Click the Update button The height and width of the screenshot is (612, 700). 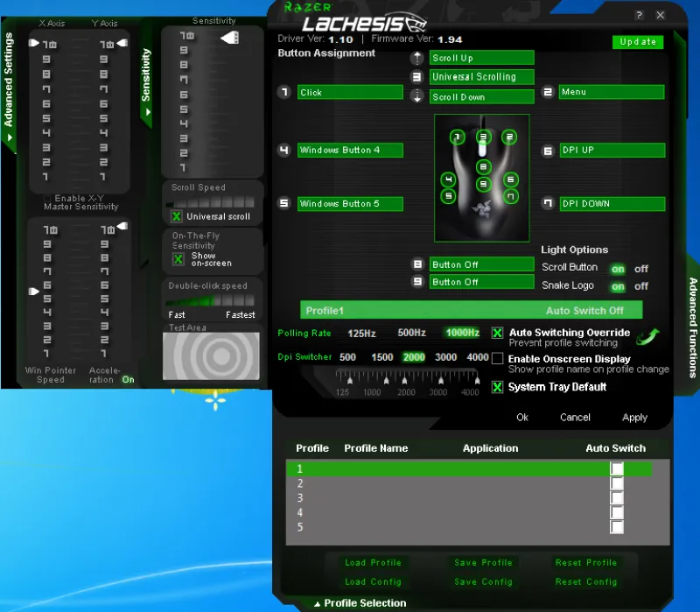coord(638,42)
